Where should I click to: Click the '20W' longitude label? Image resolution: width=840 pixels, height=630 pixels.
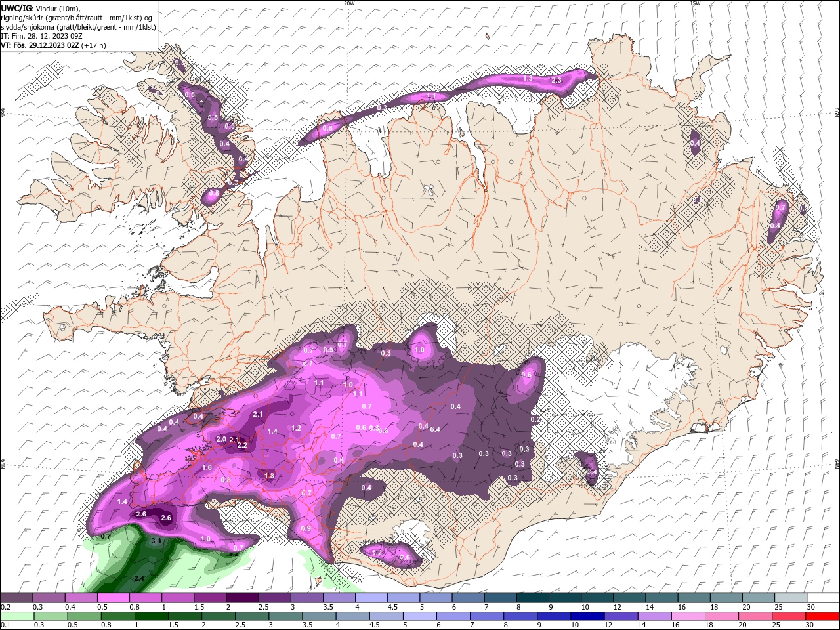[349, 3]
